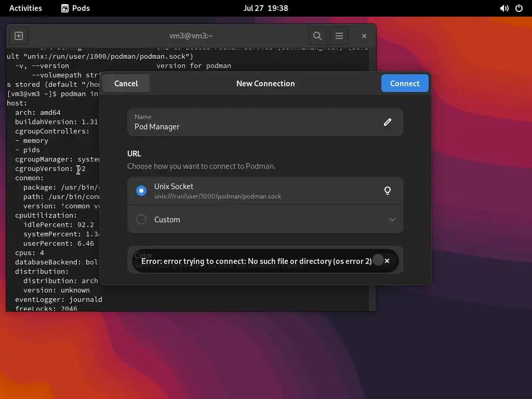
Task: Open the terminal search tool
Action: click(317, 36)
